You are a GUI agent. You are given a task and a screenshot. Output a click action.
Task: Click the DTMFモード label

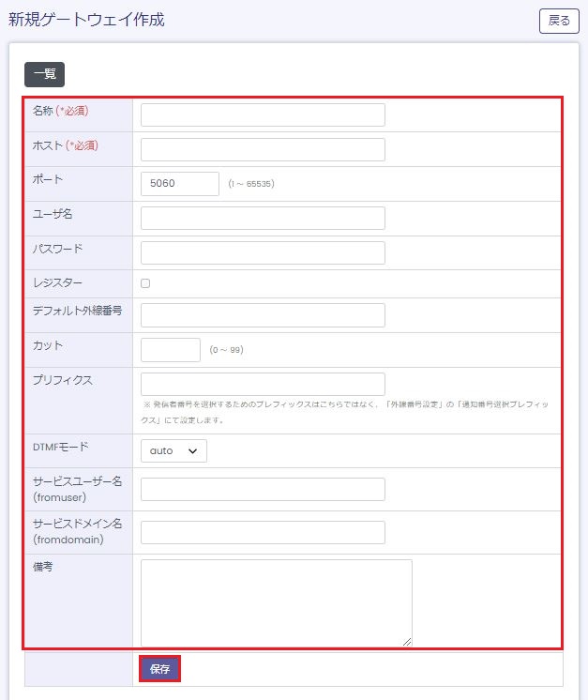(x=60, y=447)
